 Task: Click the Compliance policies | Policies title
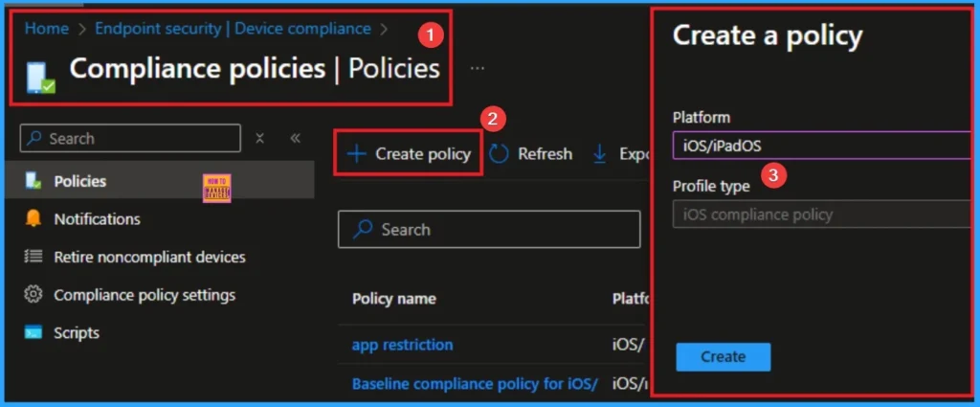point(255,68)
